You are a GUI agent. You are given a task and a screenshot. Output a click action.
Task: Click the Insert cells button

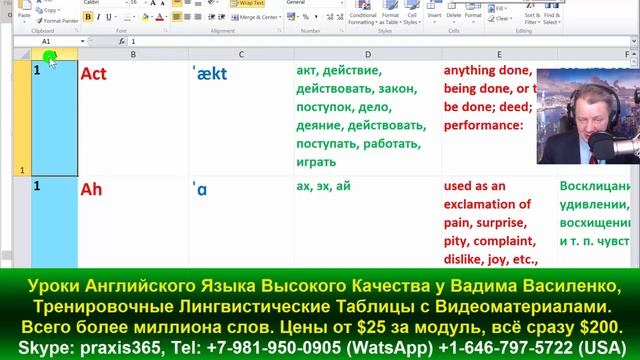point(434,11)
